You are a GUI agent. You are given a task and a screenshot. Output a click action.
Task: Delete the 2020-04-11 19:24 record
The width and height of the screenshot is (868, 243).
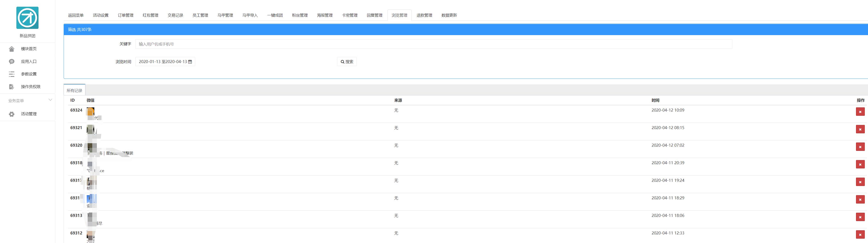click(x=860, y=182)
